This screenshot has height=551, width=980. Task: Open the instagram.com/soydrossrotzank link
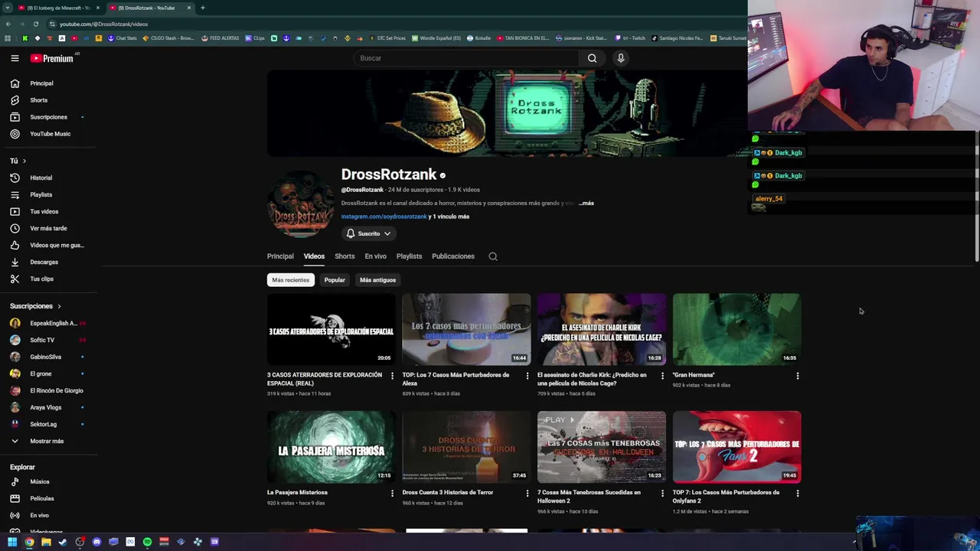(x=384, y=217)
